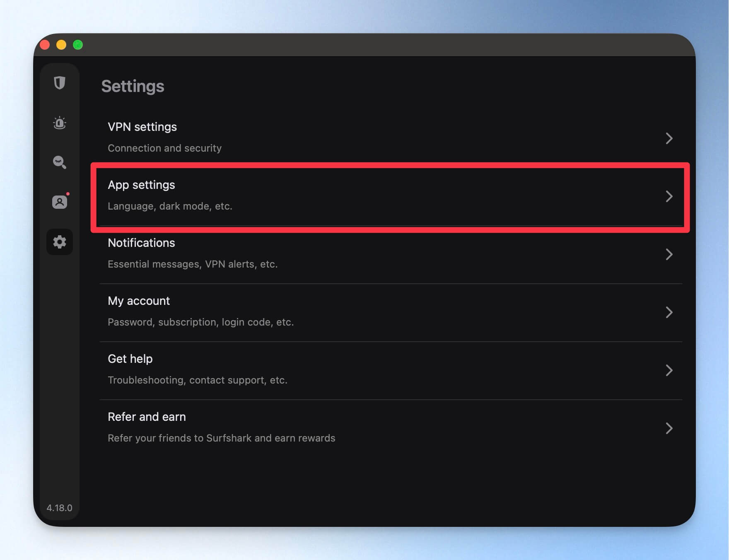The width and height of the screenshot is (729, 560).
Task: Expand Refer and earn chevron arrow
Action: pyautogui.click(x=669, y=428)
